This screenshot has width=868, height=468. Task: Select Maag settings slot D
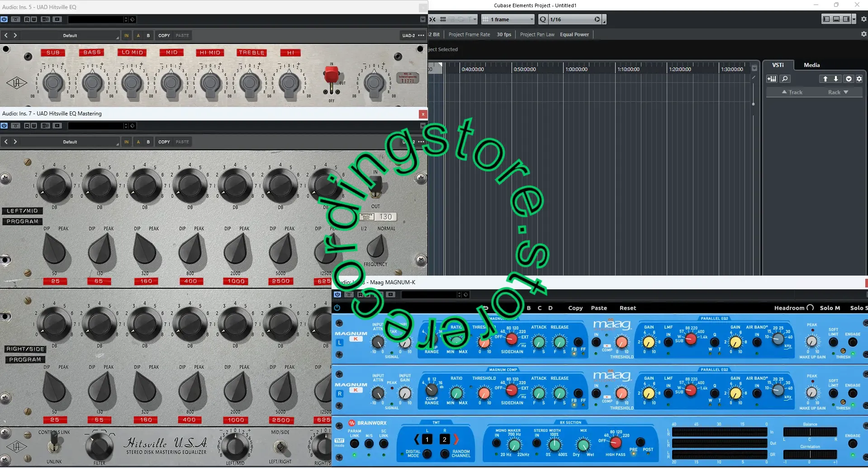tap(550, 308)
